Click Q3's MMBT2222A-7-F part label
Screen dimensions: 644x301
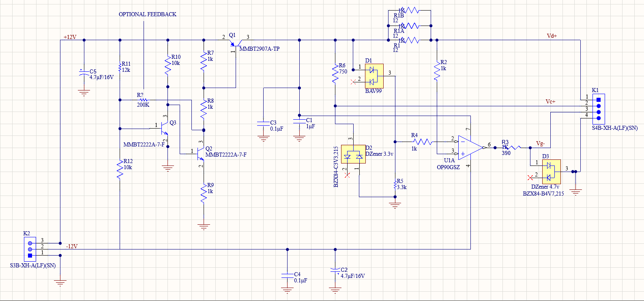tap(144, 144)
